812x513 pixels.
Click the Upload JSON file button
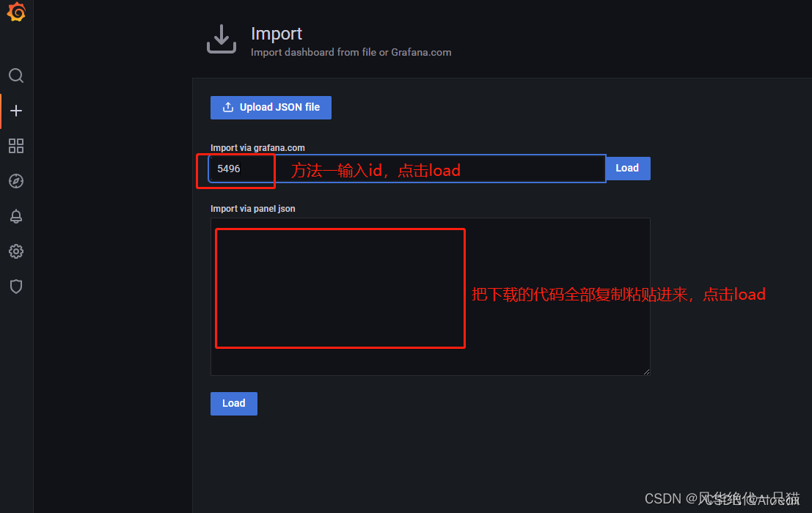[271, 108]
